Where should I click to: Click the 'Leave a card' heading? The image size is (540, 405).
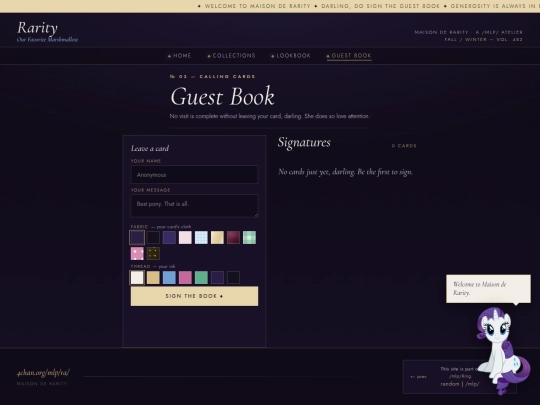(x=150, y=148)
